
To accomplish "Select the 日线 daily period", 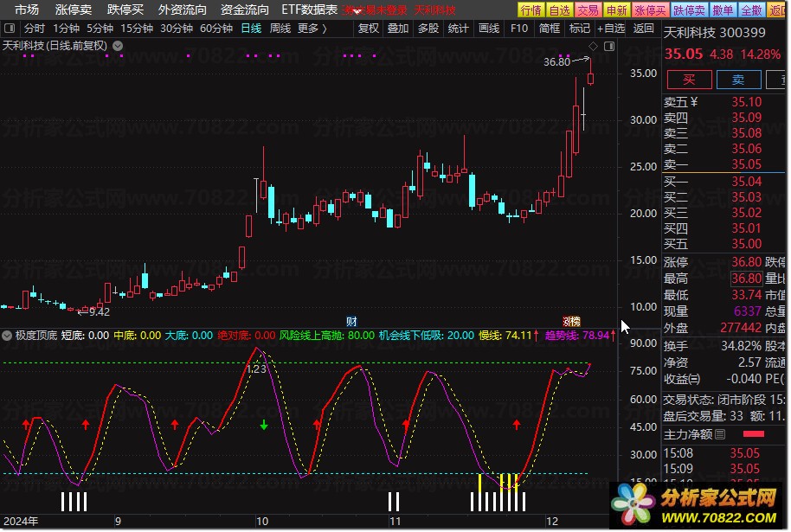I will click(x=251, y=29).
